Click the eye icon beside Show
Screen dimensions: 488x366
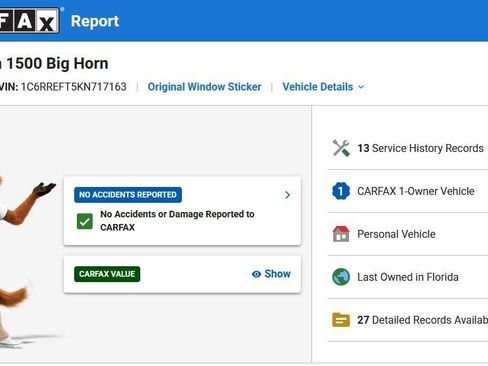pyautogui.click(x=256, y=274)
